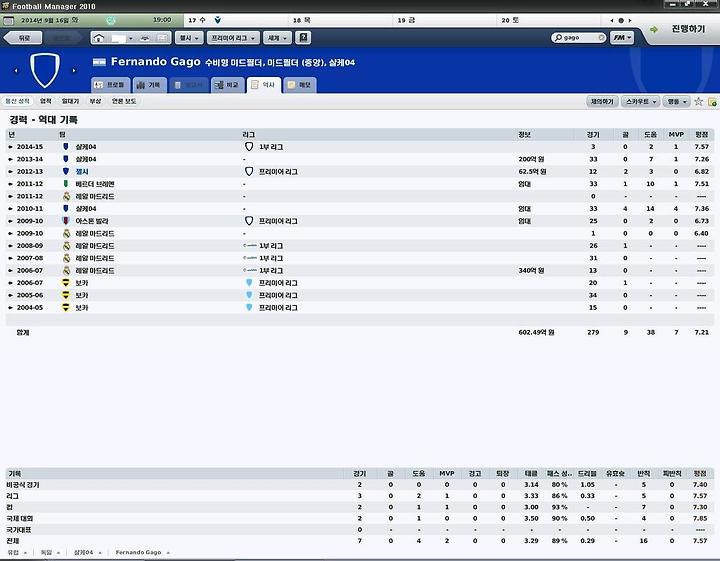Click the Argentina flag next to Fernando Gago
This screenshot has width=720, height=561.
click(99, 62)
